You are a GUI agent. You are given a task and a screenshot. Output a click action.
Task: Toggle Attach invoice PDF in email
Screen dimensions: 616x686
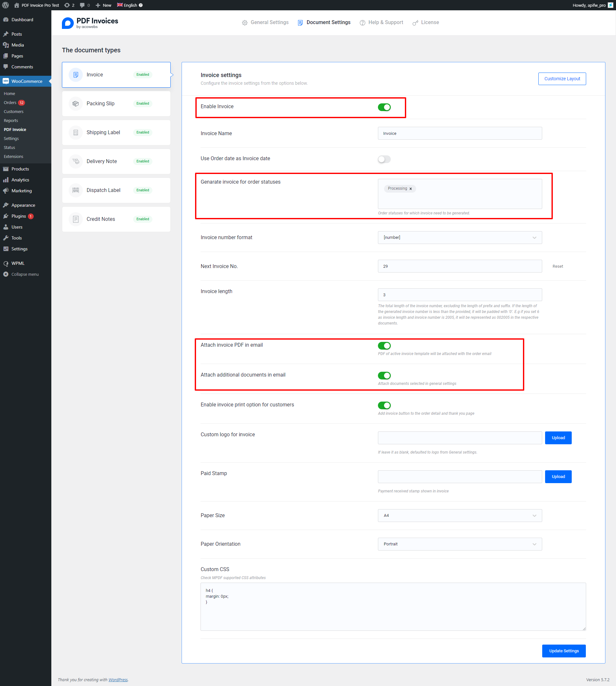pyautogui.click(x=384, y=346)
